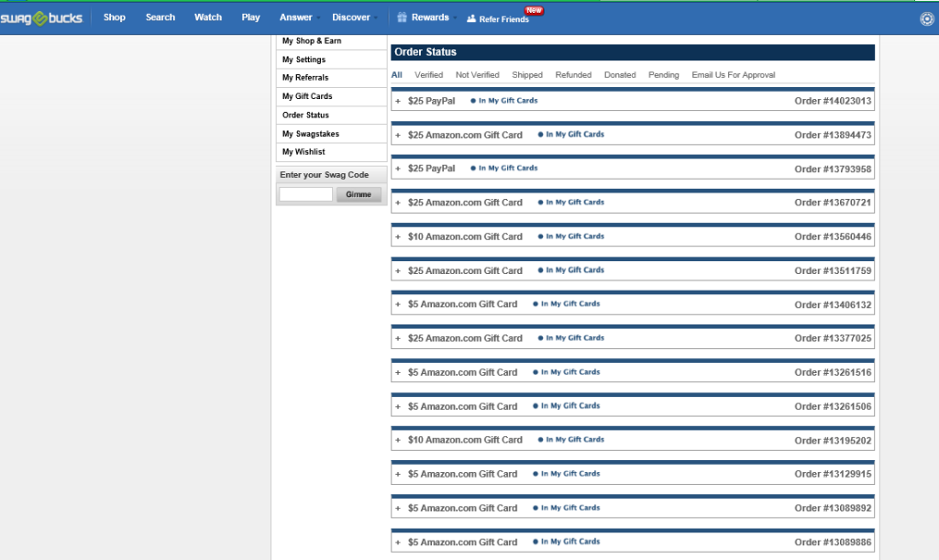Open the Shop menu
The height and width of the screenshot is (560, 939).
tap(115, 17)
